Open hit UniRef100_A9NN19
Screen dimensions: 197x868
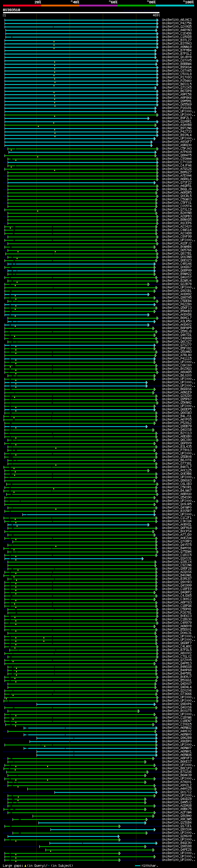click(x=177, y=47)
